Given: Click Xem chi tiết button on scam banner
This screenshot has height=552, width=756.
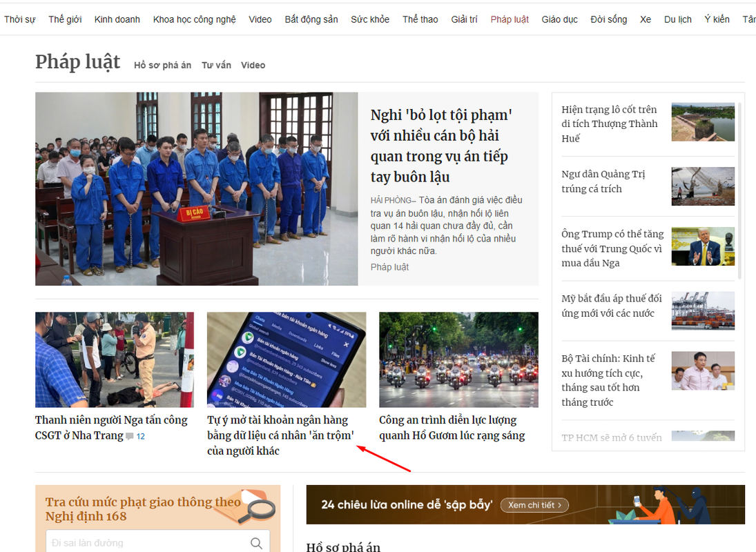Looking at the screenshot, I should 534,505.
